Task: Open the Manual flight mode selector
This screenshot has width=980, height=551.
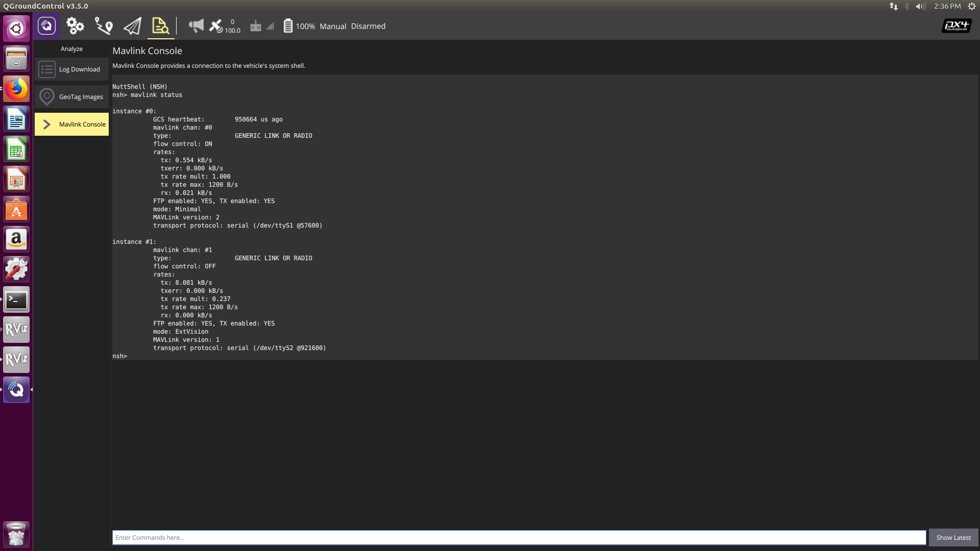Action: (x=333, y=26)
